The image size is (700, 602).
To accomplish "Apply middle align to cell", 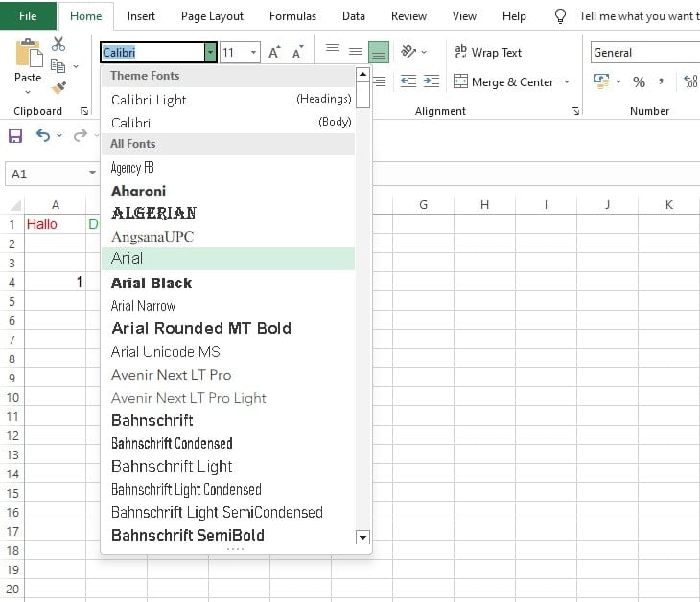I will pos(356,52).
